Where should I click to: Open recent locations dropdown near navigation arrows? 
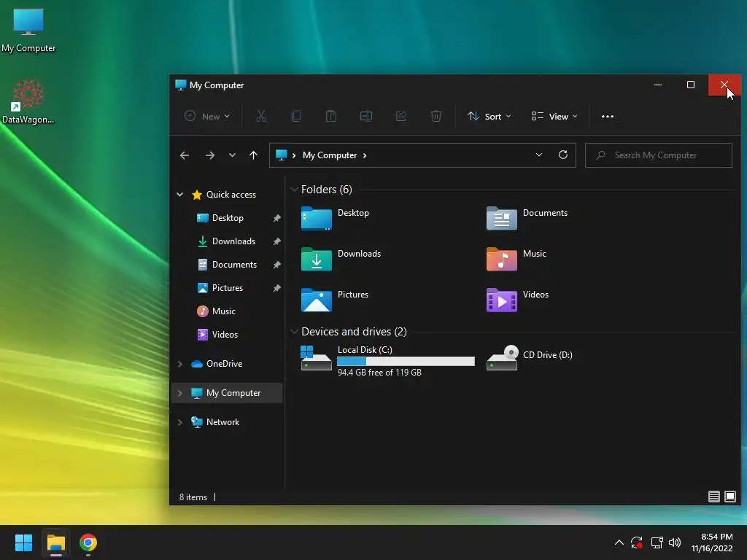232,155
